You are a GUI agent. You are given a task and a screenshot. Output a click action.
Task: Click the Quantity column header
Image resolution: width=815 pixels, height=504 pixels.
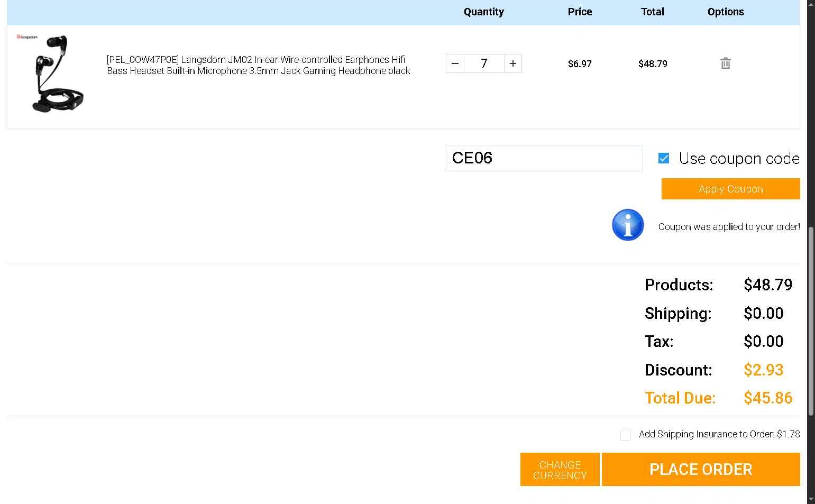(x=484, y=12)
